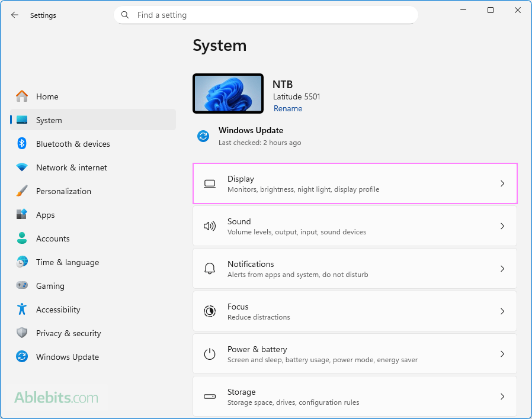Image resolution: width=532 pixels, height=419 pixels.
Task: Click 'Volume levels, output, input, sound devices'
Action: [x=297, y=232]
